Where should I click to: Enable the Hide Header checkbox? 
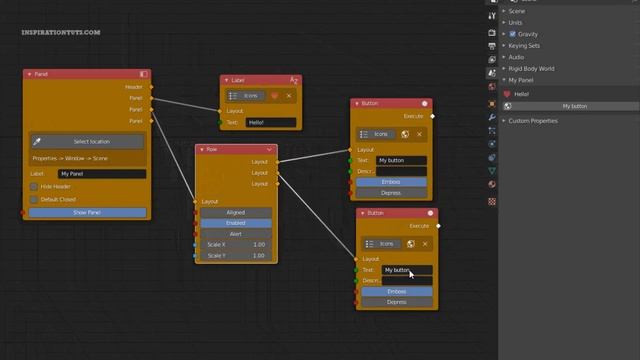34,187
